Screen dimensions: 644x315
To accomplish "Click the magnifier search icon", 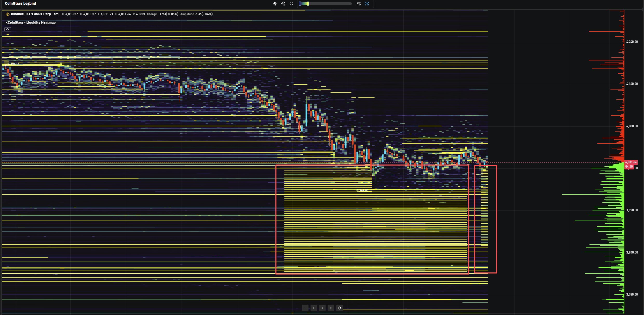I will coord(292,4).
